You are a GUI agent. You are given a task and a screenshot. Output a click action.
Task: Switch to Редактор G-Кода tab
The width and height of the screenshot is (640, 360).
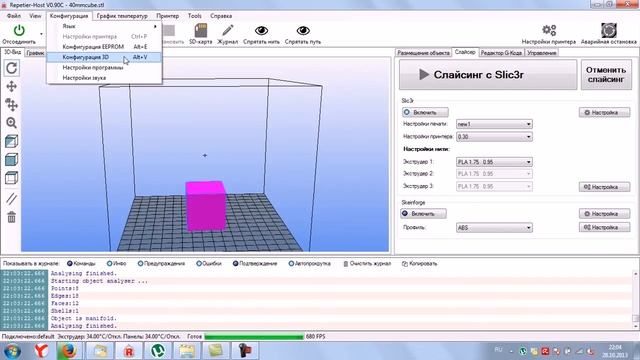pos(501,53)
